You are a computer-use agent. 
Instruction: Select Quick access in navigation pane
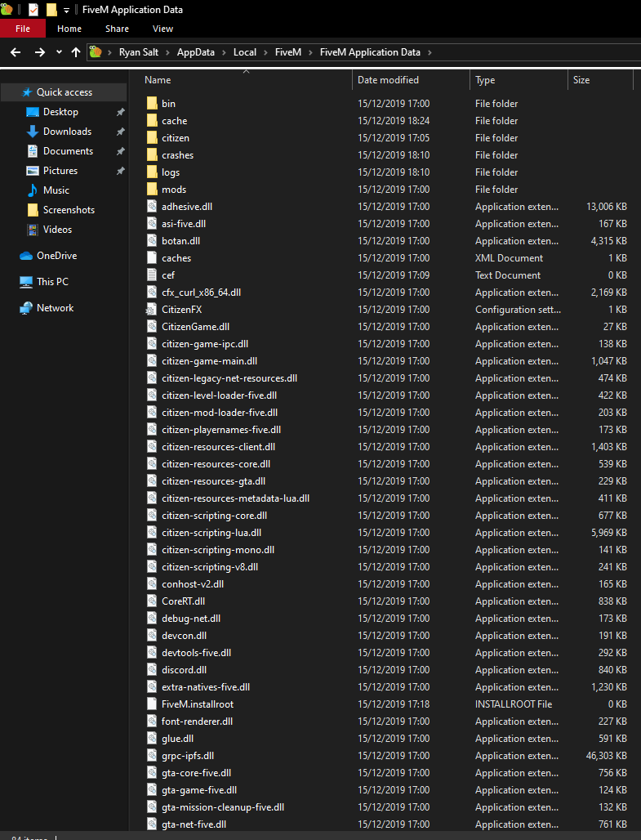point(64,92)
